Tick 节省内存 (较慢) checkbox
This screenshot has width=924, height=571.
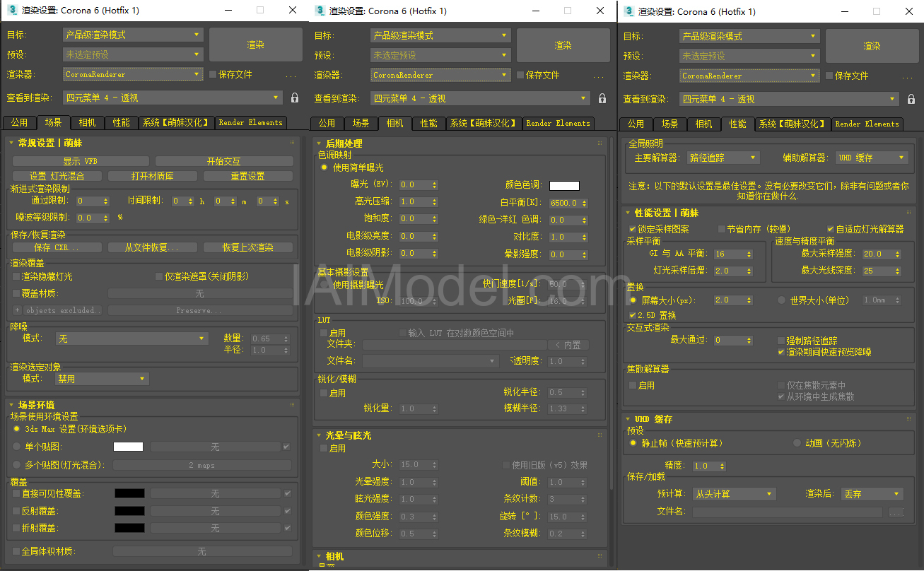coord(722,229)
